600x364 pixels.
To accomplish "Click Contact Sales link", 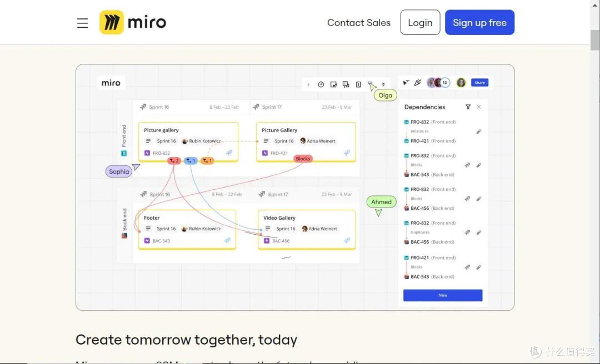I will click(358, 23).
